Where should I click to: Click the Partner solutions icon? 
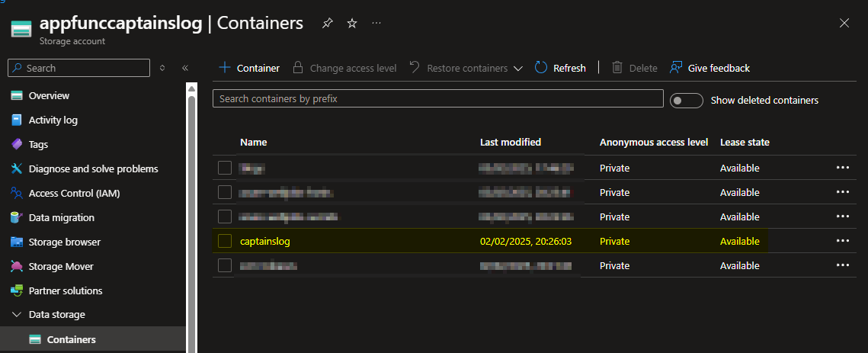click(x=17, y=290)
